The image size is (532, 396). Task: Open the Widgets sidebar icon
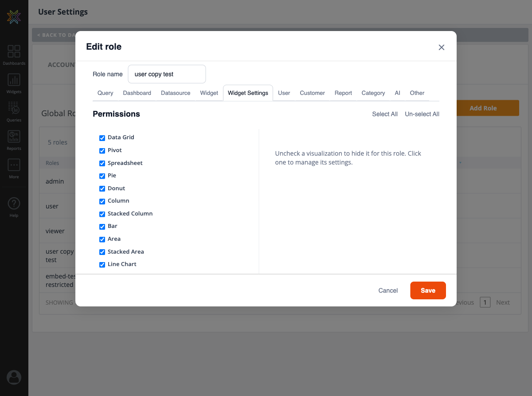pyautogui.click(x=14, y=83)
